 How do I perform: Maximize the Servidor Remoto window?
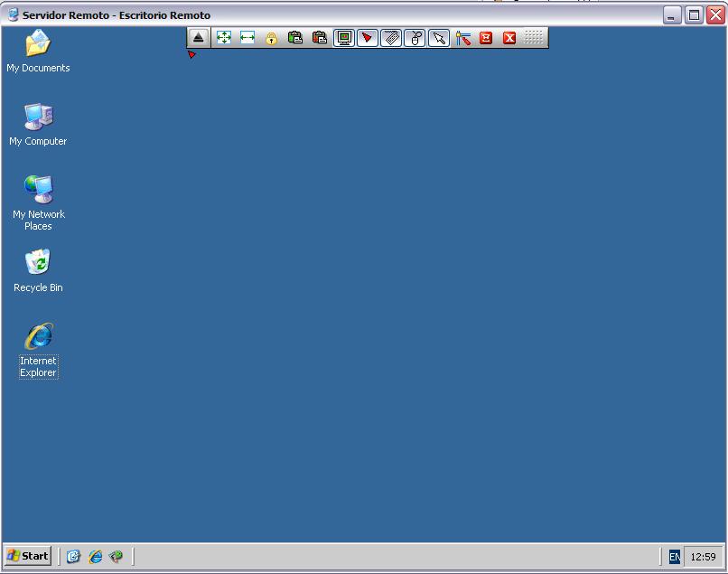click(694, 14)
